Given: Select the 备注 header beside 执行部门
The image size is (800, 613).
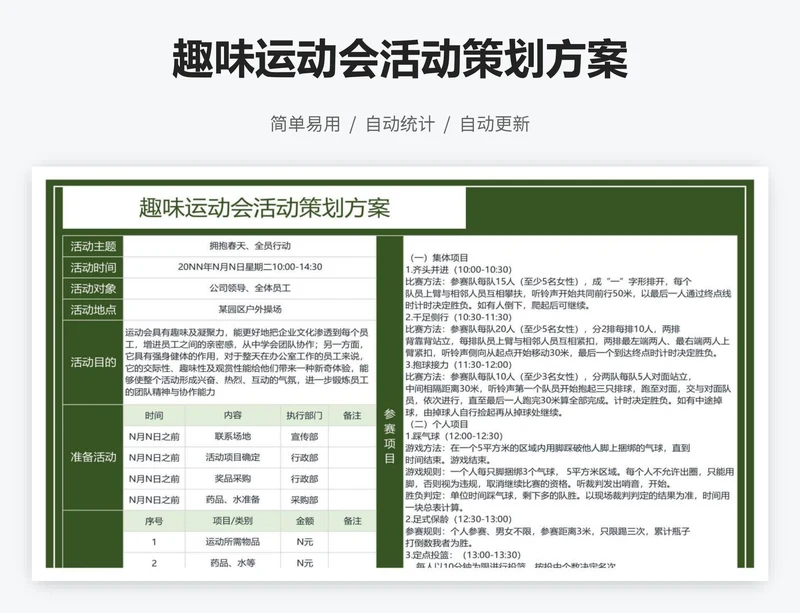Looking at the screenshot, I should point(352,415).
